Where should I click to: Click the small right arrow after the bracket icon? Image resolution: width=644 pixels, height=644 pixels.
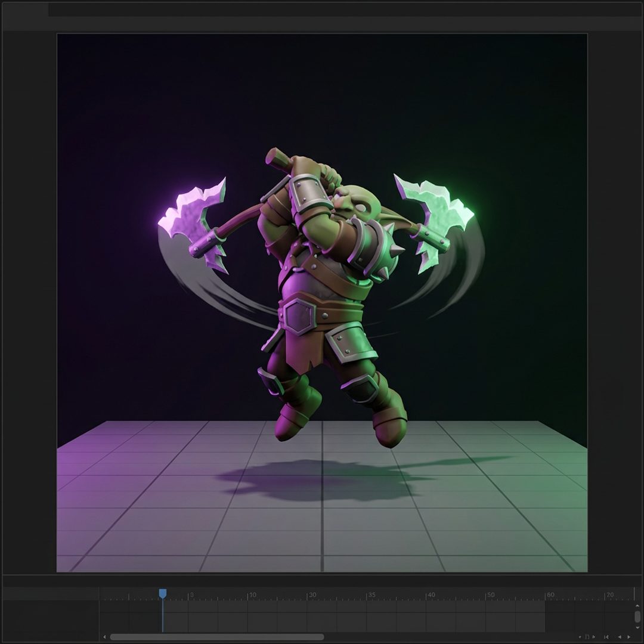tap(594, 637)
